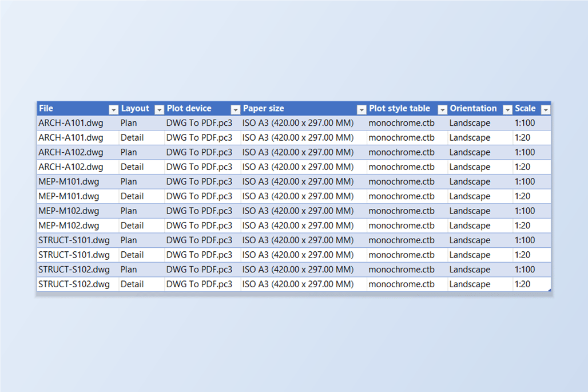Open the Plot style table filter dropdown
588x392 pixels.
coord(443,109)
